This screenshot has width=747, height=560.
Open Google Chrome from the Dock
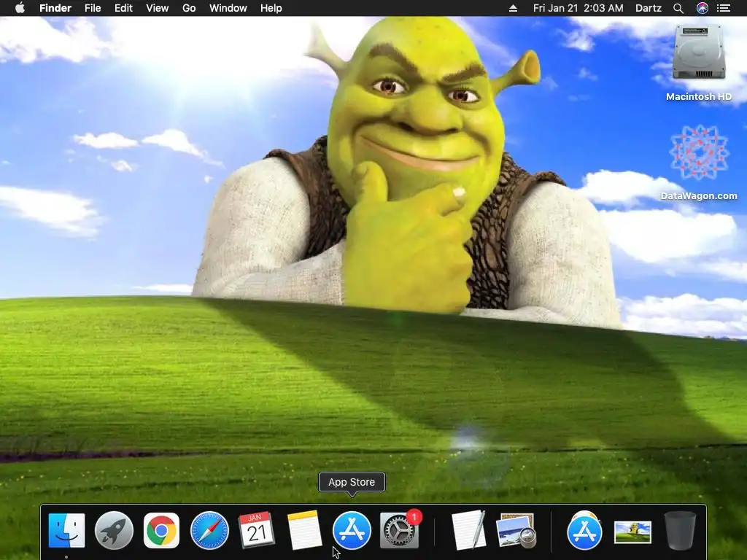point(161,530)
